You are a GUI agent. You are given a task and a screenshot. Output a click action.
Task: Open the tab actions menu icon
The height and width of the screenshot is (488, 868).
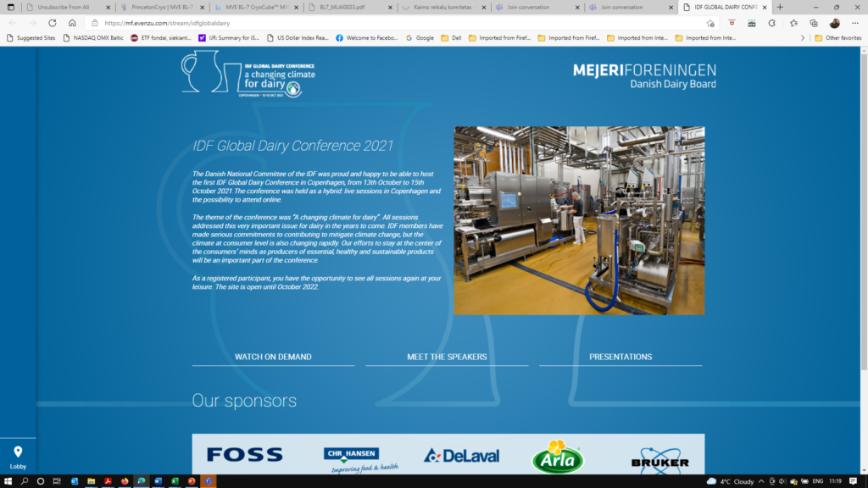click(x=10, y=7)
